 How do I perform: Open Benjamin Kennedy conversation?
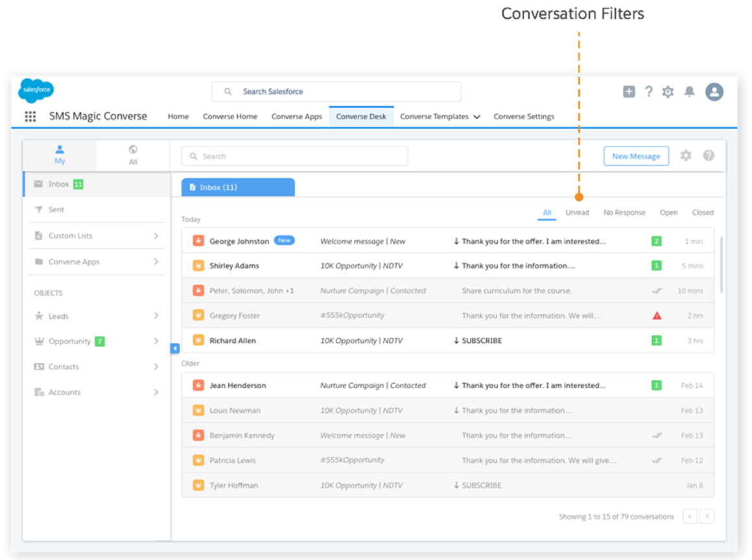(447, 436)
